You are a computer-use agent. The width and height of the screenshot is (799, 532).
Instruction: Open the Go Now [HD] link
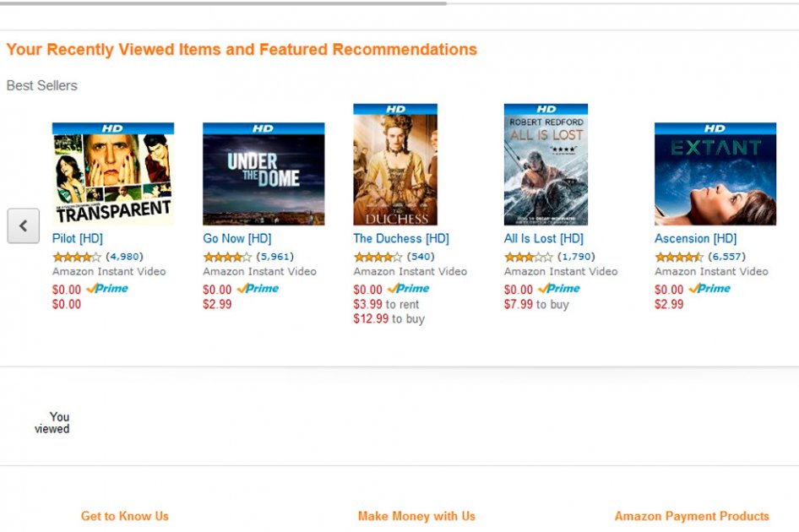[x=237, y=238]
